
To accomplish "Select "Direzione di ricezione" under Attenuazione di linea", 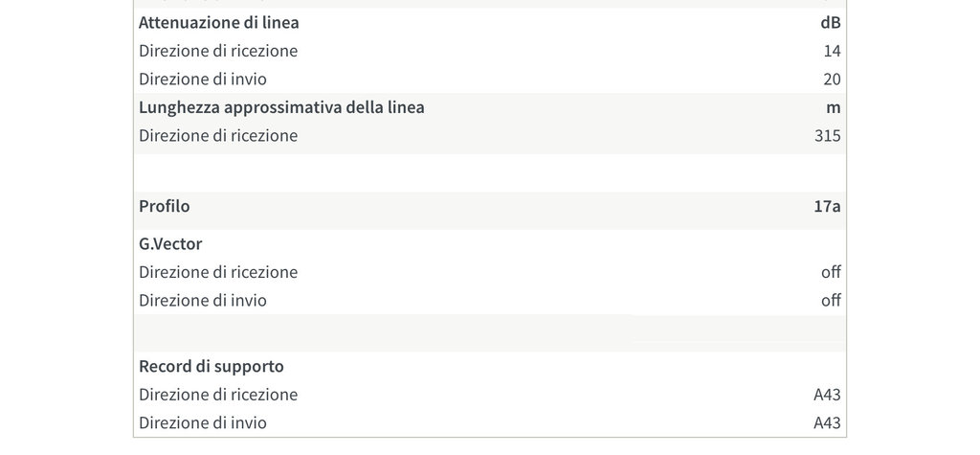I will point(218,51).
